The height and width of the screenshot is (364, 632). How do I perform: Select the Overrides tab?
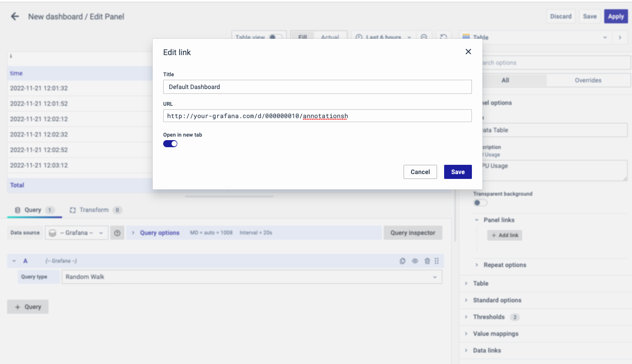tap(587, 80)
